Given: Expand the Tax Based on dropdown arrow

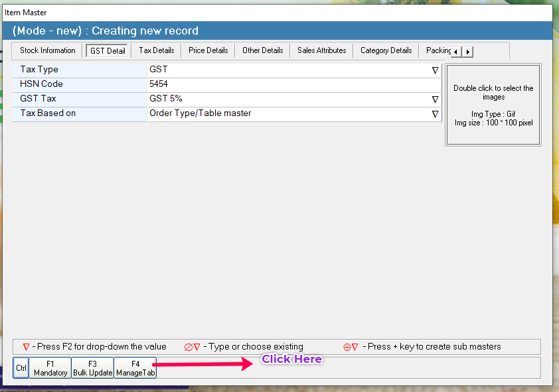Looking at the screenshot, I should click(435, 114).
